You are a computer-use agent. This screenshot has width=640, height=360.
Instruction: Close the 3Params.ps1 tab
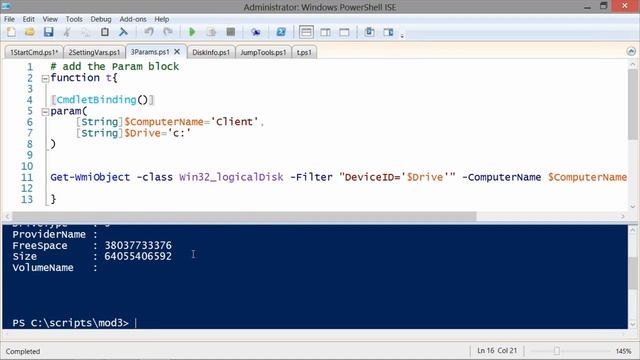point(177,52)
